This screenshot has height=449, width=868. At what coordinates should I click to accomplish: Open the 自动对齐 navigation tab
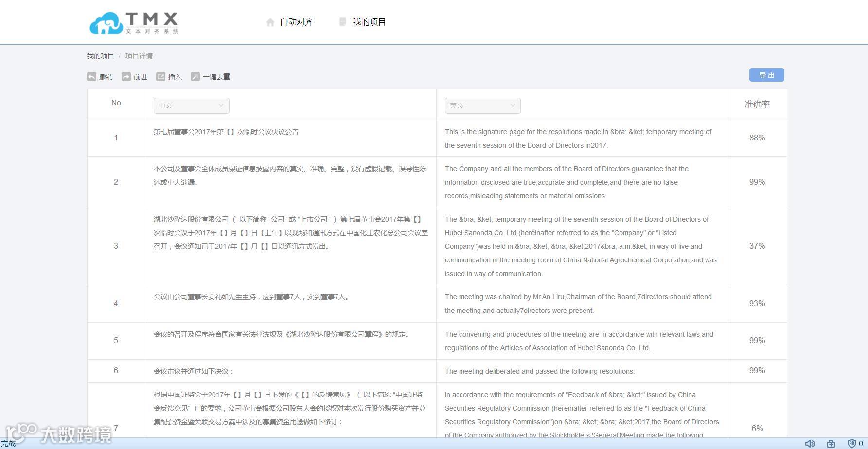tap(297, 22)
